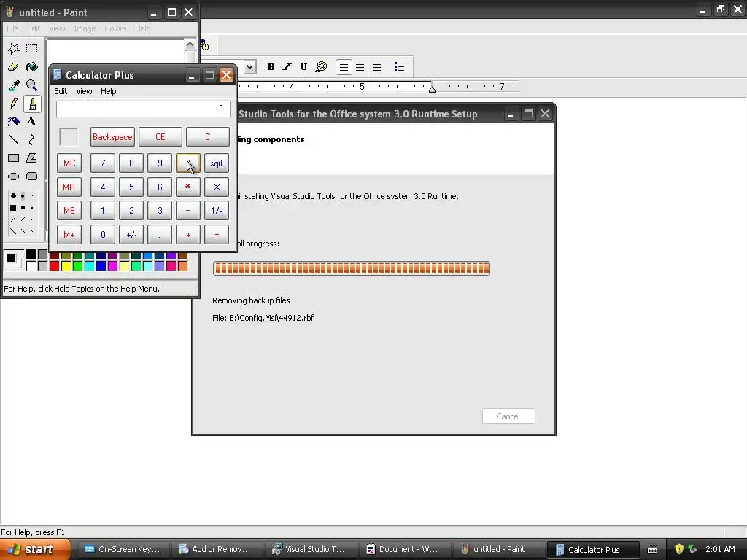
Task: Clear calculator with the C button
Action: [x=208, y=137]
